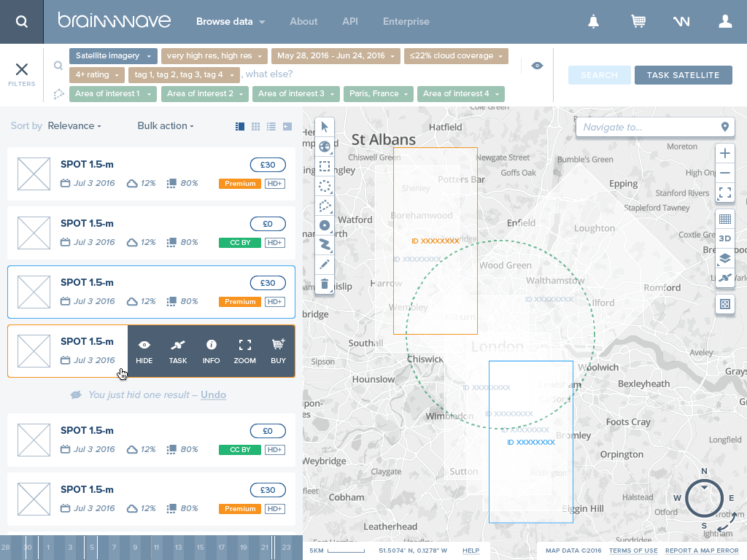This screenshot has width=747, height=560.
Task: Select the point buffer tool
Action: click(x=325, y=225)
